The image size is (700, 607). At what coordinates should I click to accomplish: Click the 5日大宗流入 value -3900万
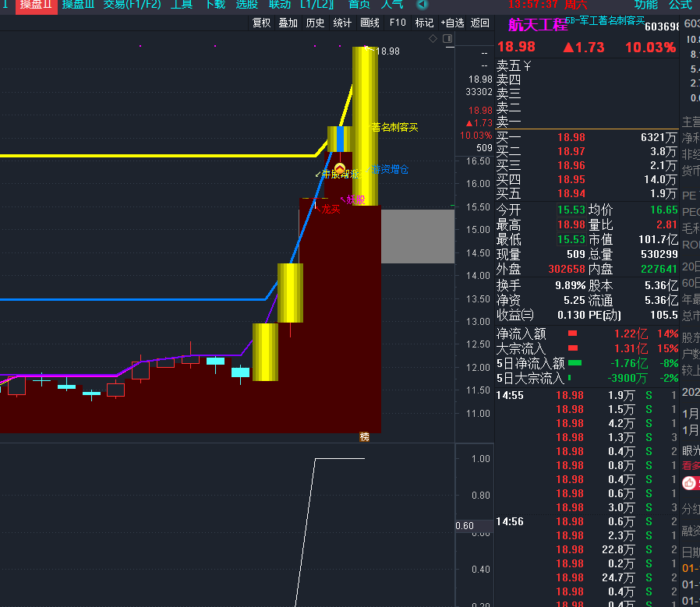click(x=628, y=378)
